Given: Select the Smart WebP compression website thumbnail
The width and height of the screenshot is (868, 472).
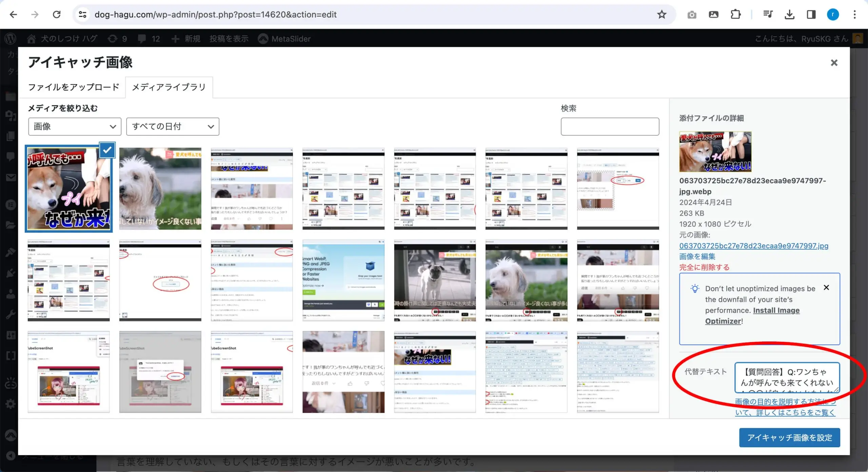Looking at the screenshot, I should pos(343,280).
